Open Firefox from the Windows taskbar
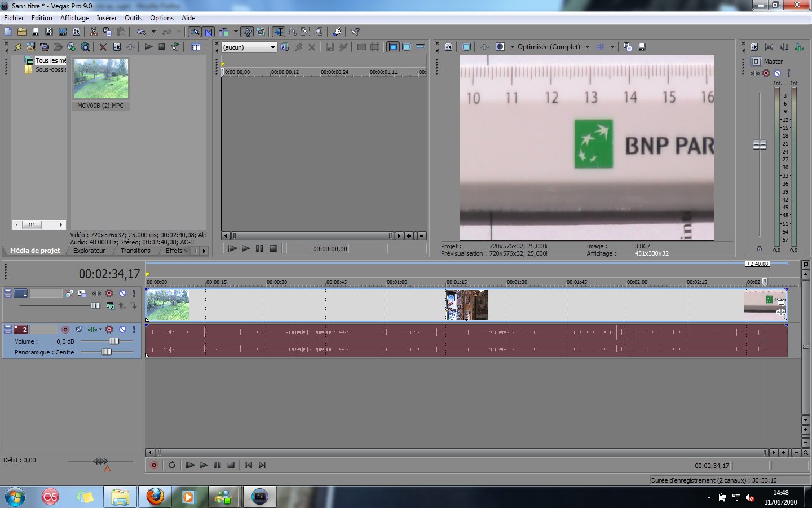812x508 pixels. (155, 497)
